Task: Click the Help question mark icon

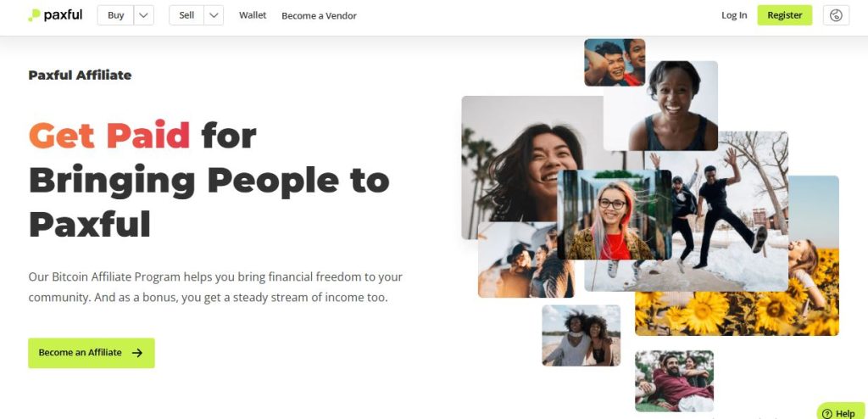Action: 827,413
